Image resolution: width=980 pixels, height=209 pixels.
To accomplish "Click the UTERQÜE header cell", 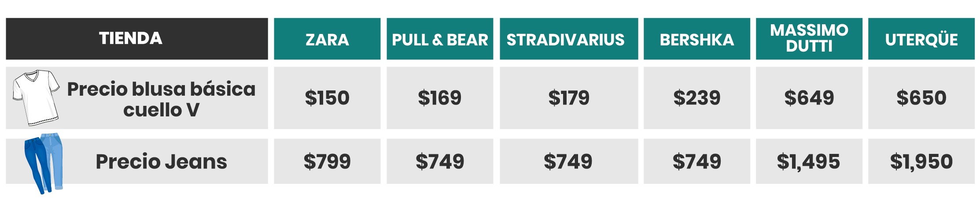I will (x=921, y=39).
